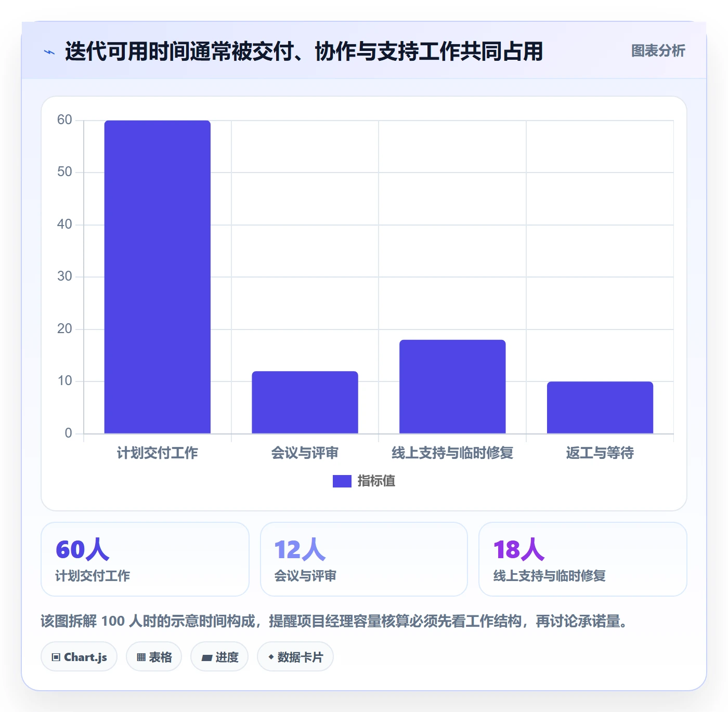This screenshot has width=728, height=712.
Task: Open the 12人 会议与评审 data card
Action: (x=364, y=559)
